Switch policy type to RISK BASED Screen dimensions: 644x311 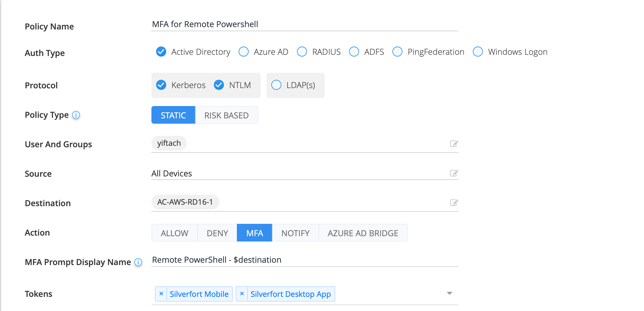226,115
